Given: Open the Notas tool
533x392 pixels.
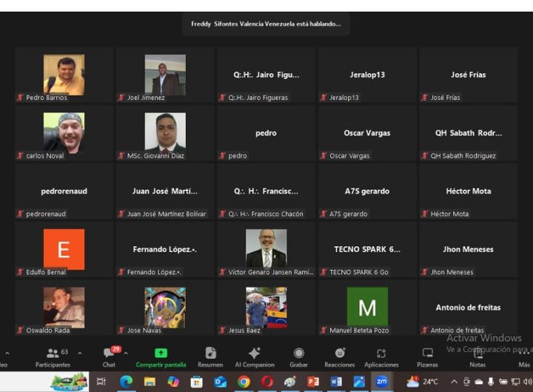Looking at the screenshot, I should tap(477, 357).
